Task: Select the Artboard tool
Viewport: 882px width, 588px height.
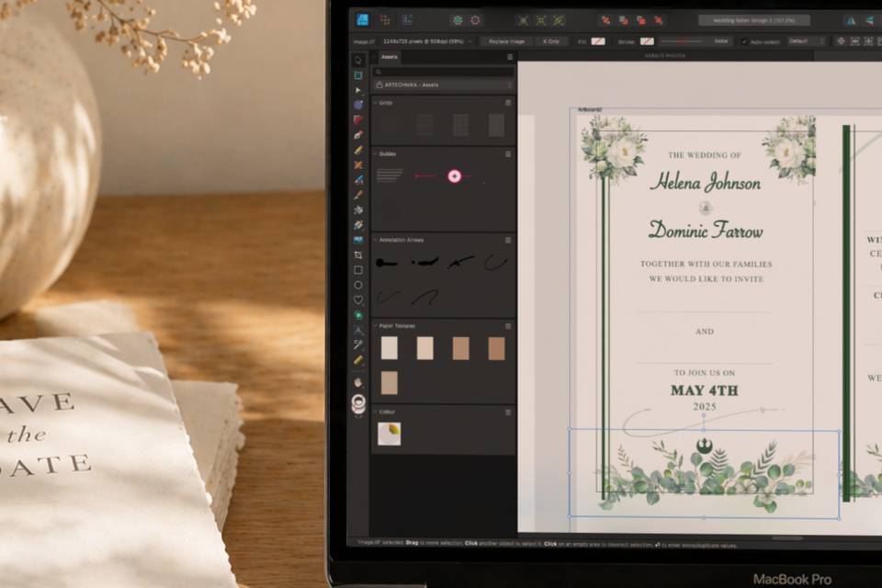Action: [358, 74]
